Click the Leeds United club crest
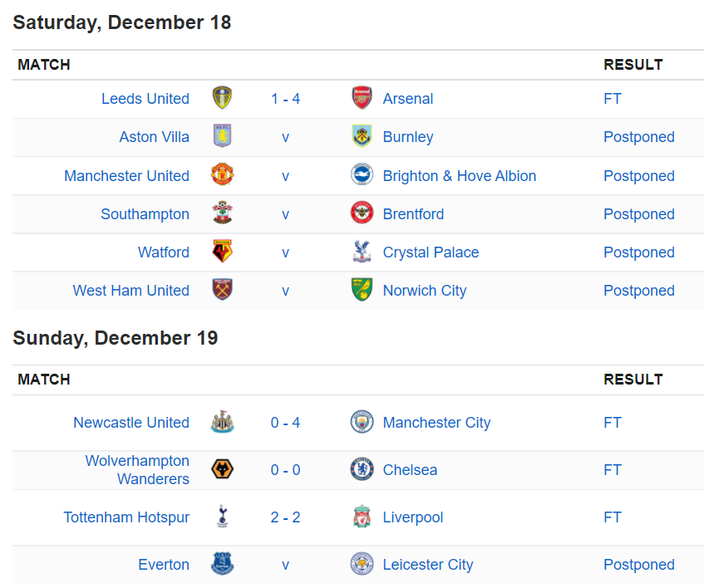 pos(222,98)
